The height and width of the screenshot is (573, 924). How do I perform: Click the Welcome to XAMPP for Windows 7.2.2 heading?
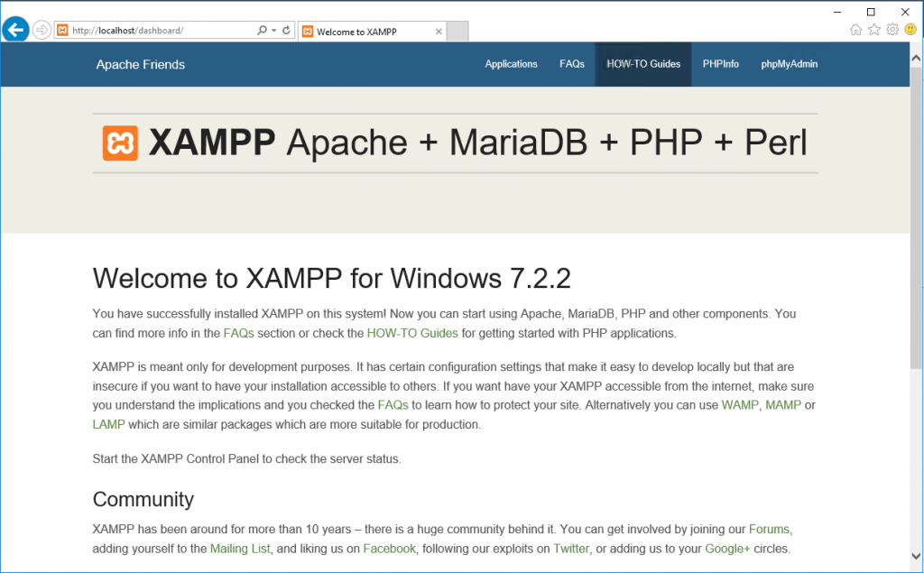(x=332, y=278)
